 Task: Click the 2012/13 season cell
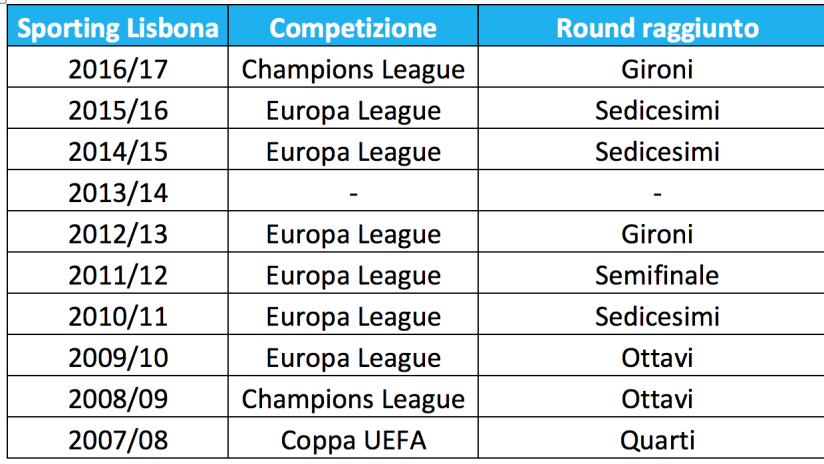tap(118, 232)
